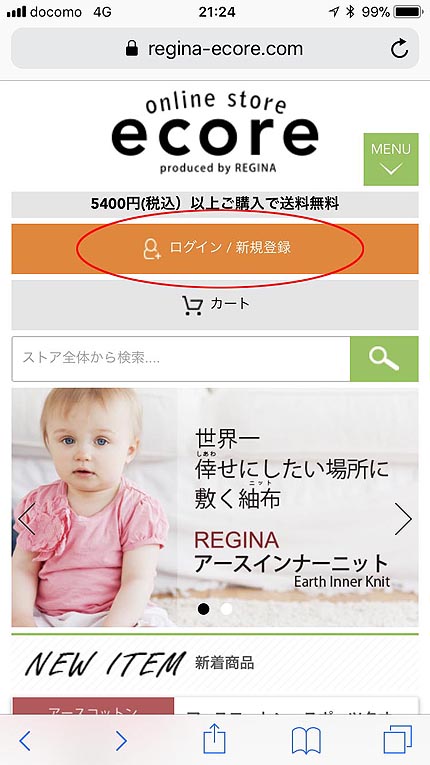Click the ストア全体から検索 search field
Image resolution: width=430 pixels, height=765 pixels.
tap(181, 359)
